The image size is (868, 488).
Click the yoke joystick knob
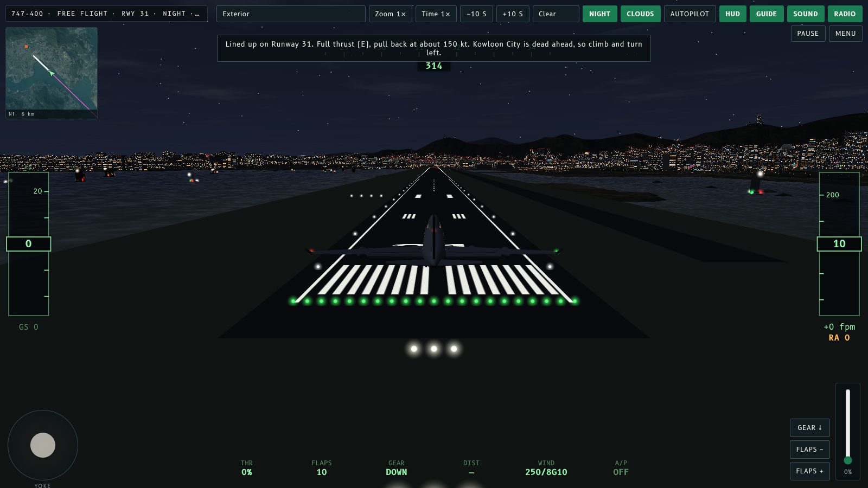pos(43,445)
